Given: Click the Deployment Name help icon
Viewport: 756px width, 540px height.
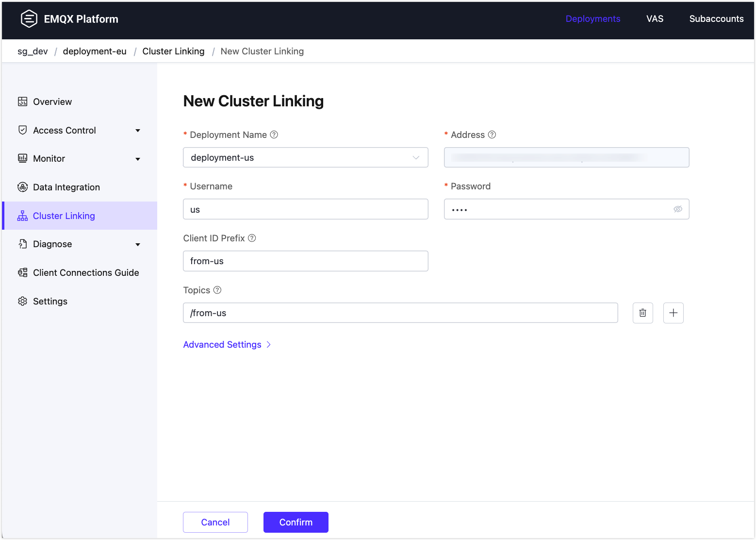Looking at the screenshot, I should pyautogui.click(x=274, y=135).
